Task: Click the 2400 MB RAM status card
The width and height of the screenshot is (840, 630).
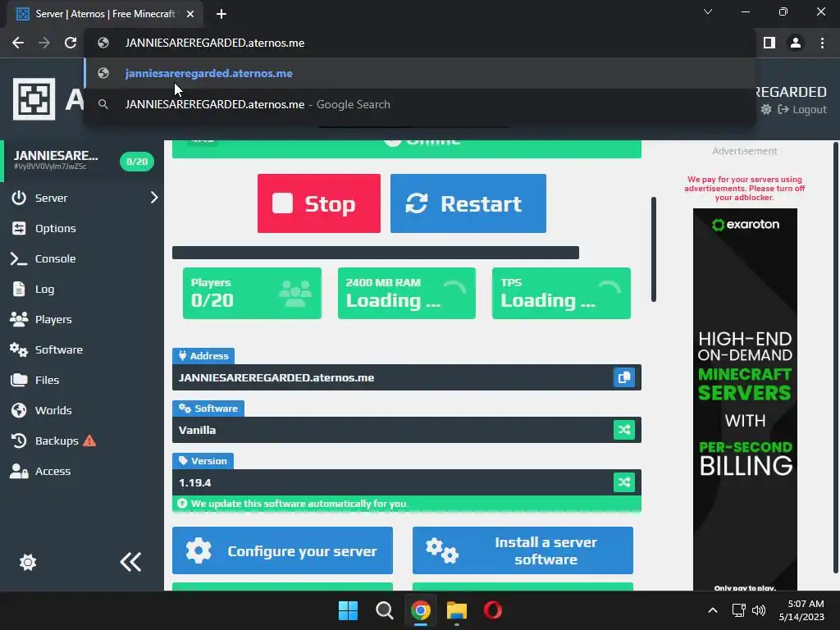Action: (407, 293)
